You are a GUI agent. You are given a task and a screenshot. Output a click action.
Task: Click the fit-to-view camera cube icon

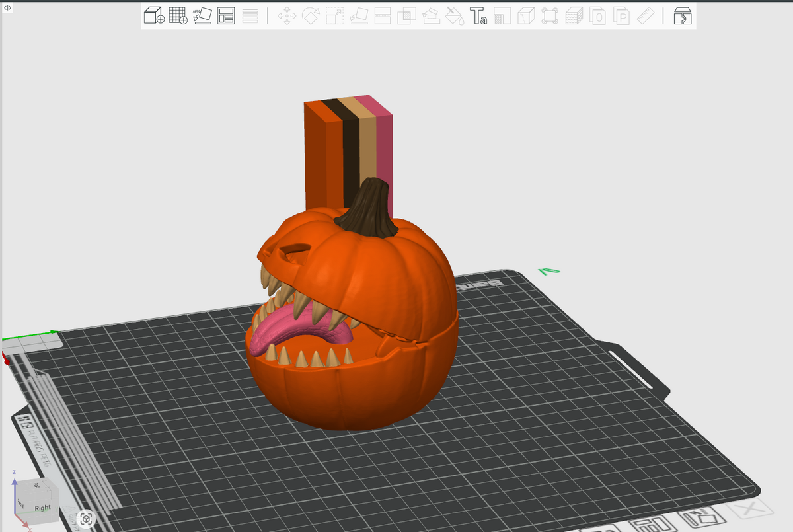point(85,519)
